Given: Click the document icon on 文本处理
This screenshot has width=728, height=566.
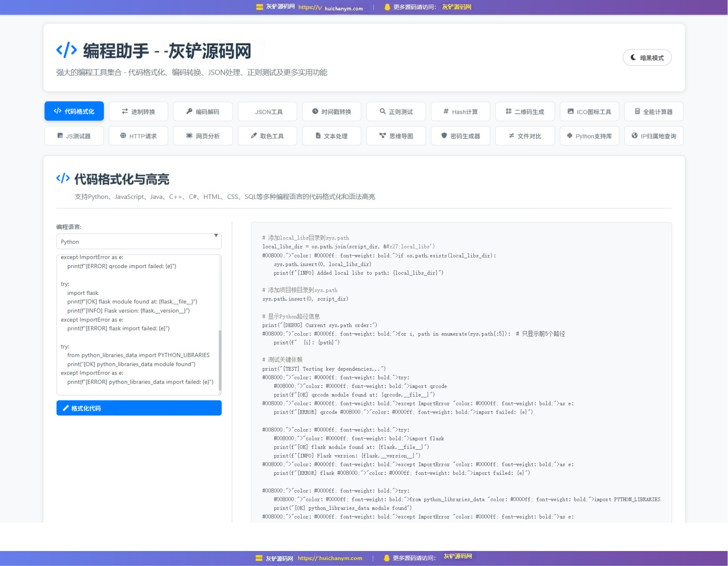Looking at the screenshot, I should (x=318, y=136).
